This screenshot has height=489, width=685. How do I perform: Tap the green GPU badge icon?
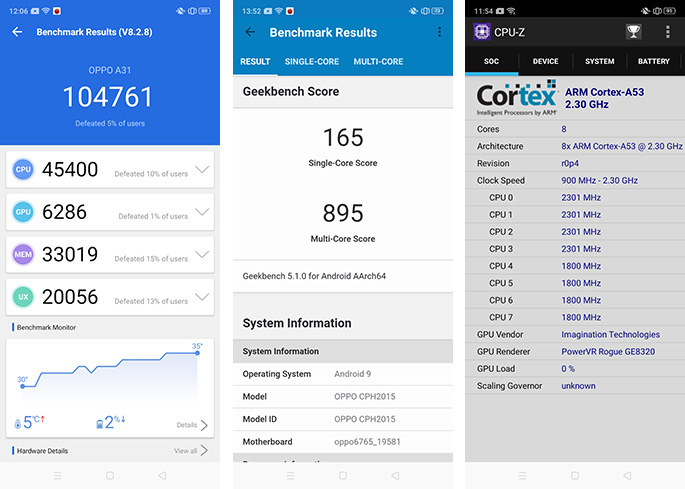pyautogui.click(x=24, y=212)
